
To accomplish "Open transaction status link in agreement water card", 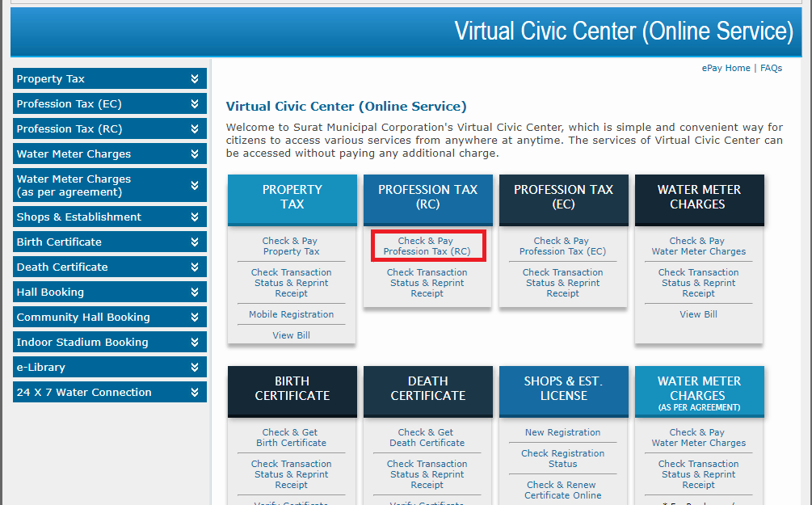I will pyautogui.click(x=699, y=474).
